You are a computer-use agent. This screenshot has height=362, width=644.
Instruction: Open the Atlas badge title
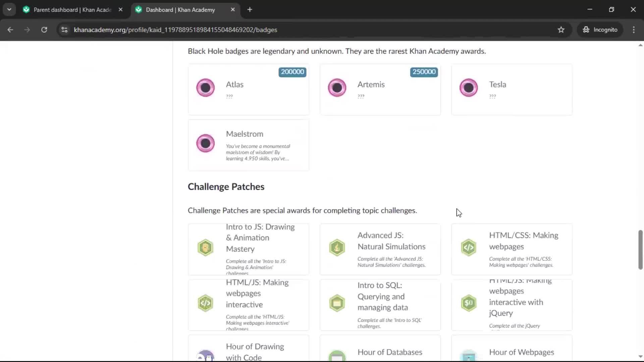click(x=234, y=84)
